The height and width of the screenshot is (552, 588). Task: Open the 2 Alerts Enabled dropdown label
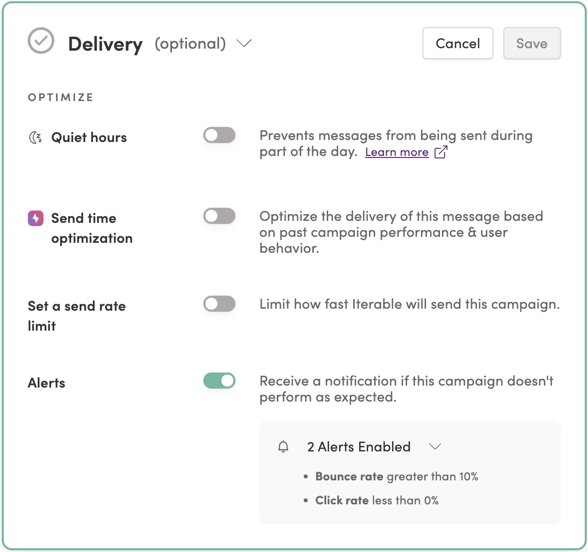(359, 447)
